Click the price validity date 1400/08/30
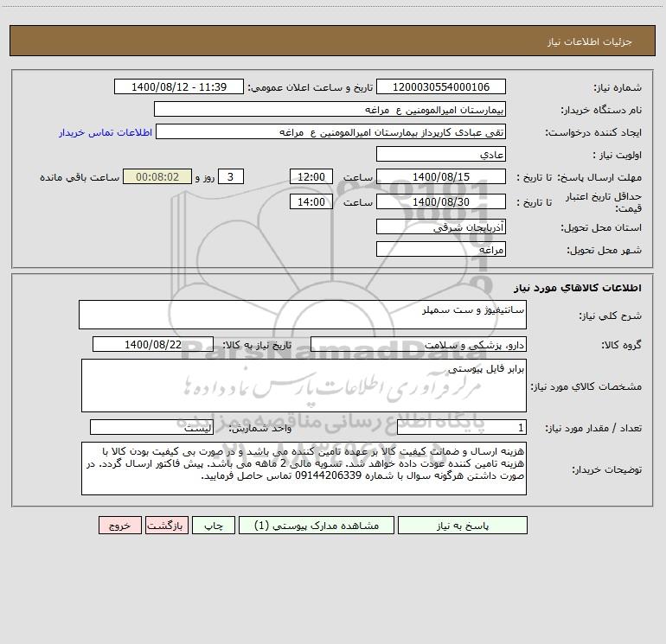The width and height of the screenshot is (666, 644). click(441, 201)
